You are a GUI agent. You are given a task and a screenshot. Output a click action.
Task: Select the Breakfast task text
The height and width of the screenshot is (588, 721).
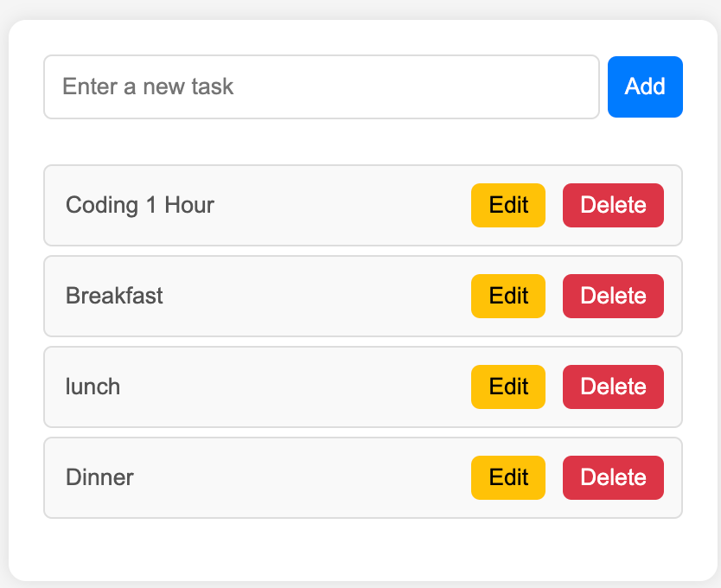tap(114, 296)
